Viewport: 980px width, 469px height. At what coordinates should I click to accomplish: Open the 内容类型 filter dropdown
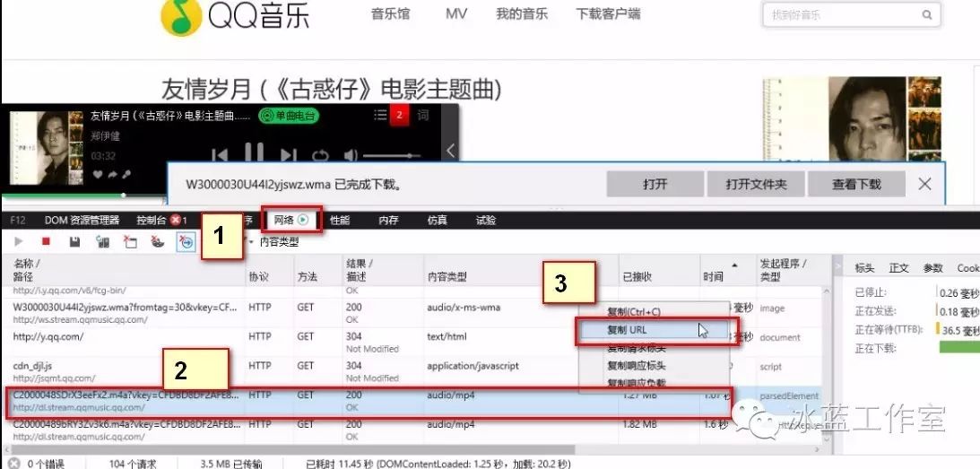(274, 242)
